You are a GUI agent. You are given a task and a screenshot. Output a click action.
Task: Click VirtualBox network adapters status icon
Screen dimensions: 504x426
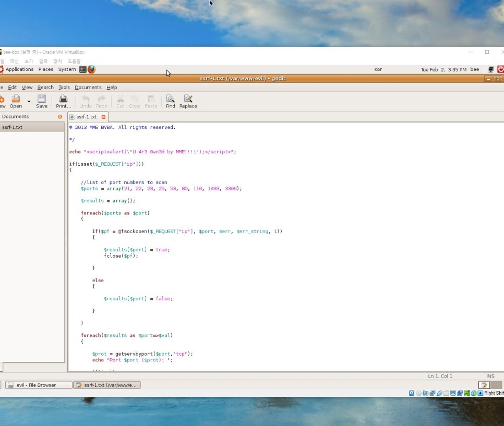tap(433, 393)
